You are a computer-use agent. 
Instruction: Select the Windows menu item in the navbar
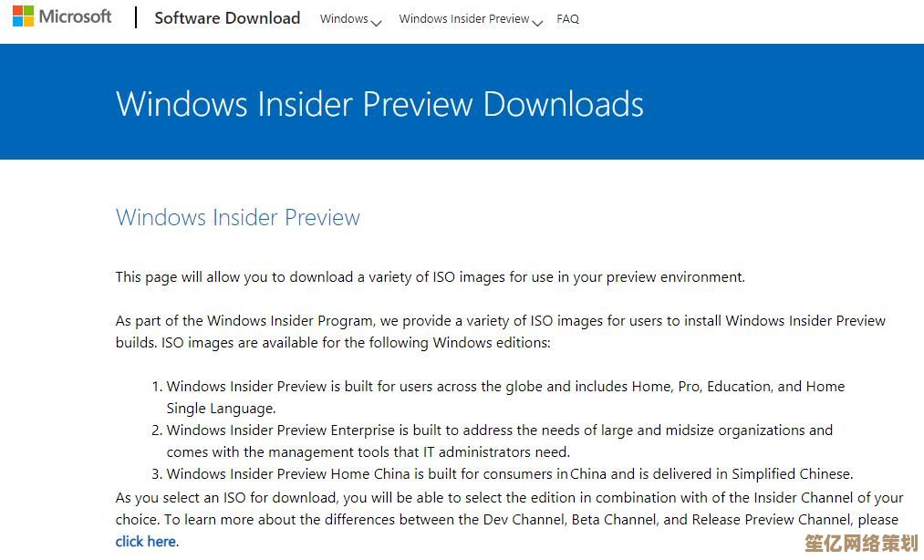[344, 18]
